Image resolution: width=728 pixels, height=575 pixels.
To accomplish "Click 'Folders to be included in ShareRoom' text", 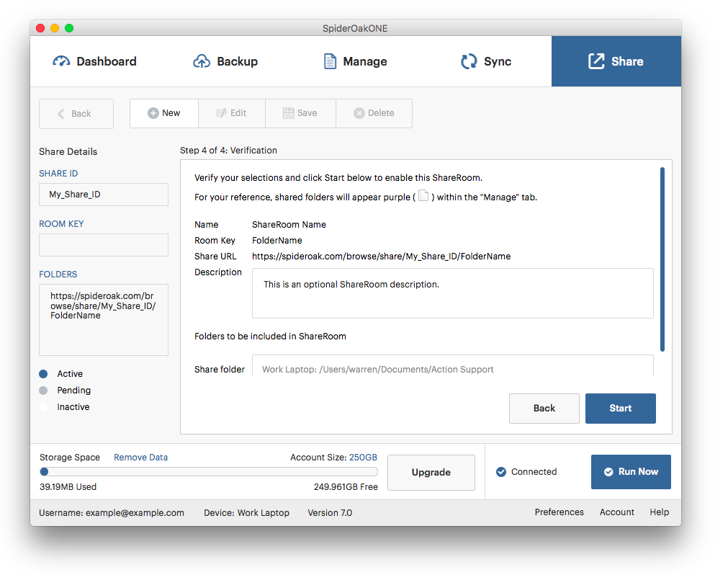I will tap(270, 336).
